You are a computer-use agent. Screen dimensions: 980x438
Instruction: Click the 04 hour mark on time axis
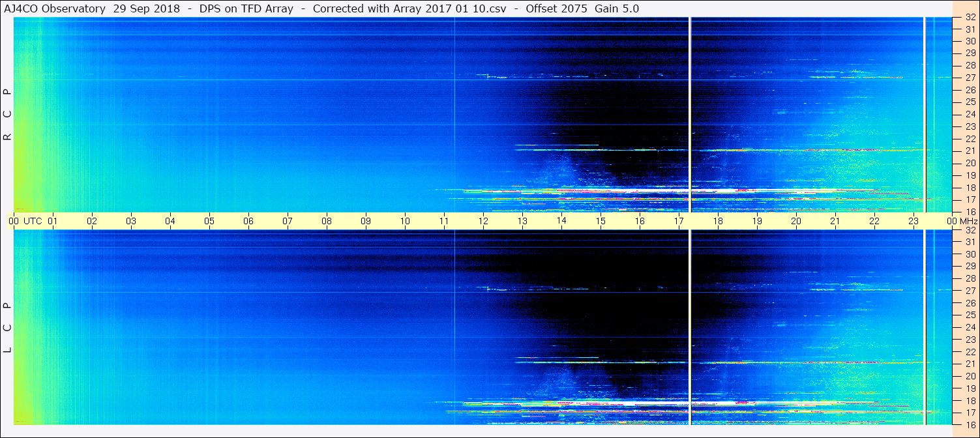point(170,221)
